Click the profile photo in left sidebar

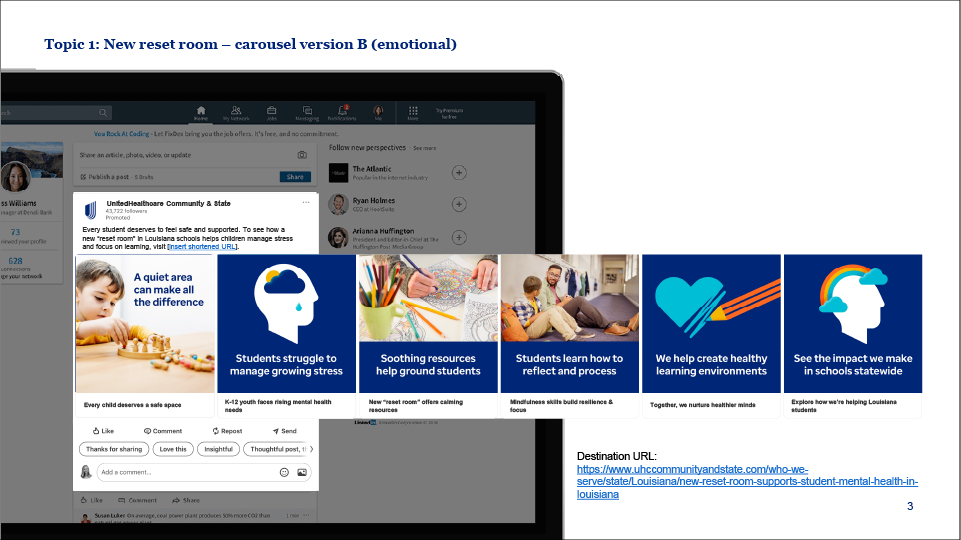tap(16, 177)
